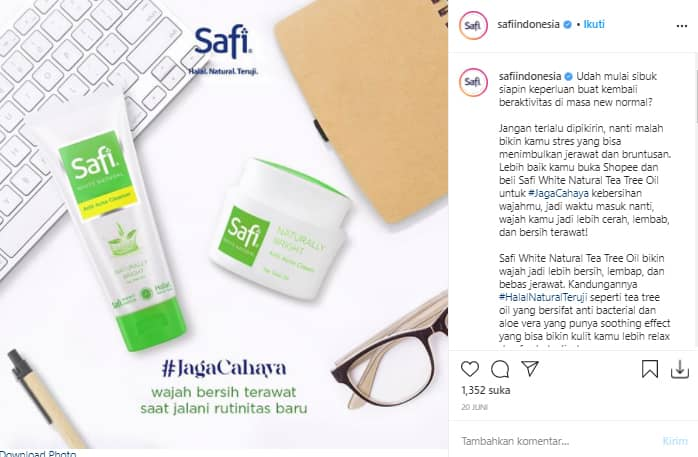Click the Kirim send comment button
Viewport: 698px width, 457px height.
[675, 441]
